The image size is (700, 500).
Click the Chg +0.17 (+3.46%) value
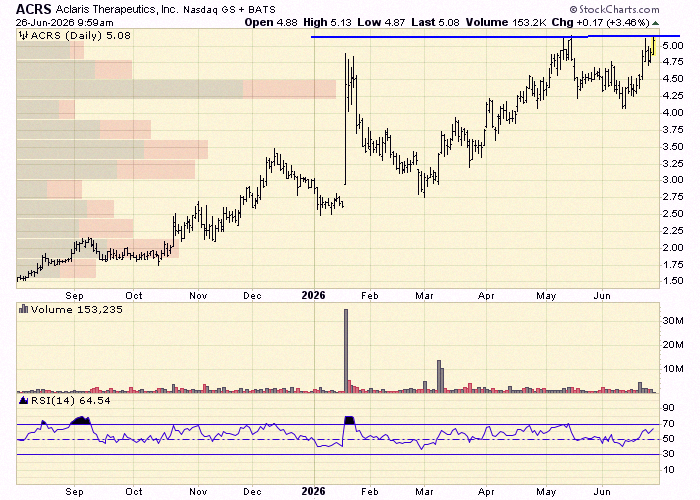600,22
